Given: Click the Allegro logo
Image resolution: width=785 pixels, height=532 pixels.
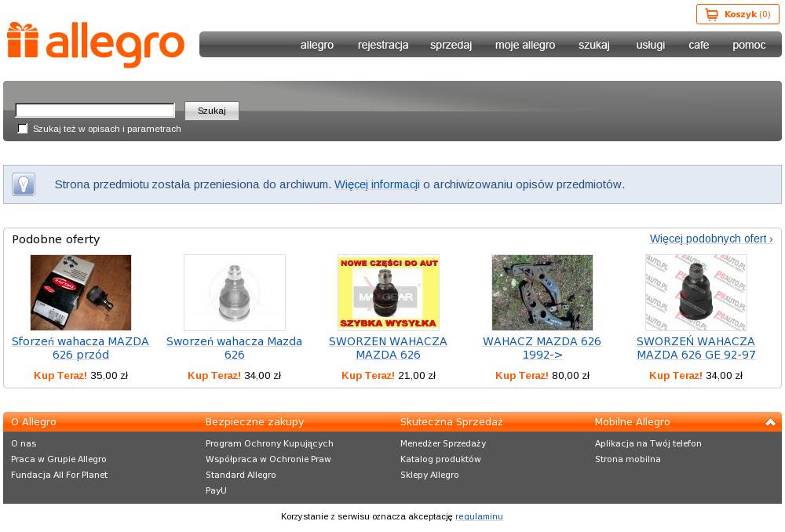Looking at the screenshot, I should 96,45.
